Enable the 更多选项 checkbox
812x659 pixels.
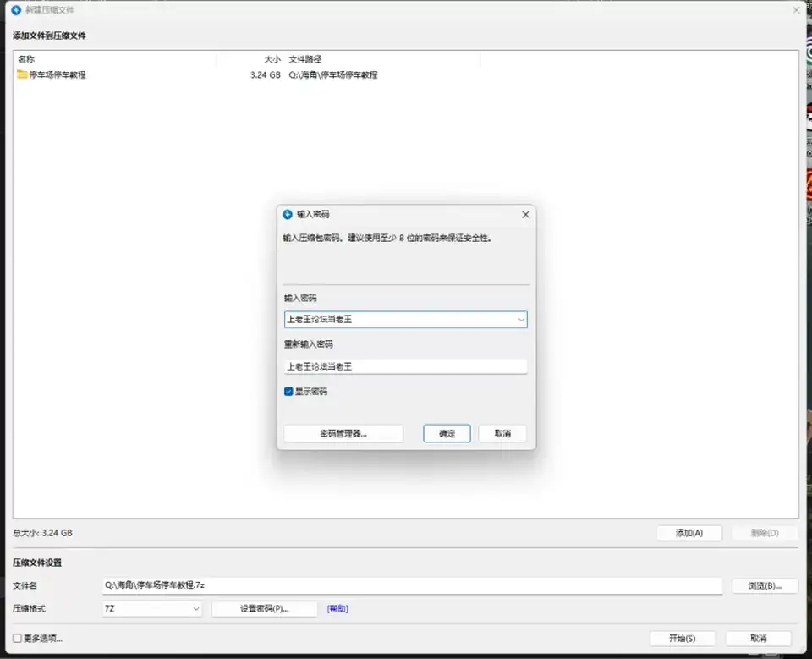point(17,639)
